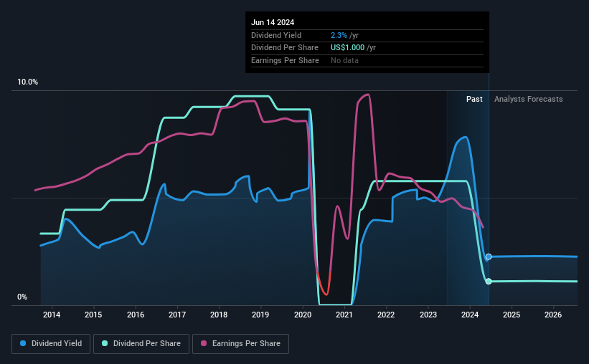Click the 2021 x-axis label
The image size is (589, 364).
click(x=344, y=315)
